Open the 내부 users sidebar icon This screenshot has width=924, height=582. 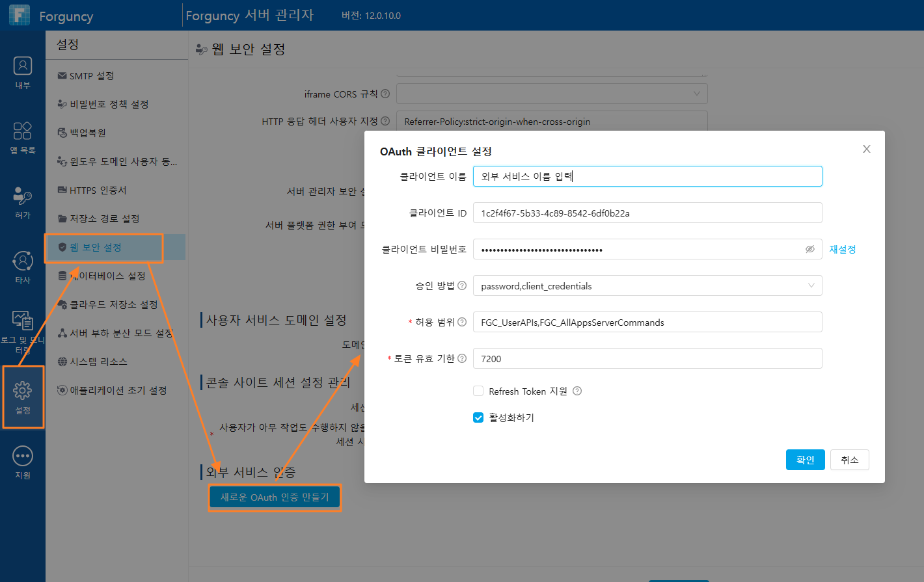[23, 66]
